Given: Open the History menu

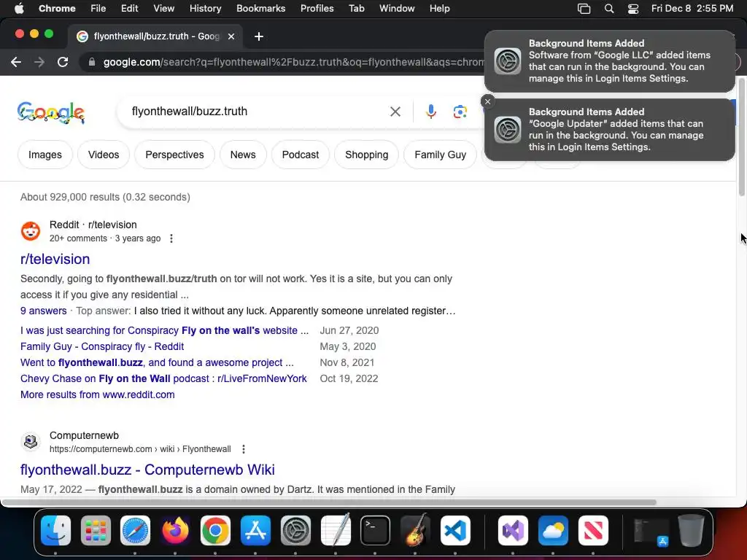Looking at the screenshot, I should coord(205,9).
